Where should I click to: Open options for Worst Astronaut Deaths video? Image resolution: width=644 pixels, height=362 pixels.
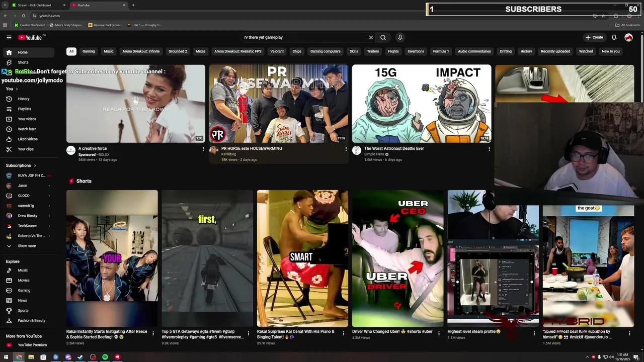click(x=489, y=149)
